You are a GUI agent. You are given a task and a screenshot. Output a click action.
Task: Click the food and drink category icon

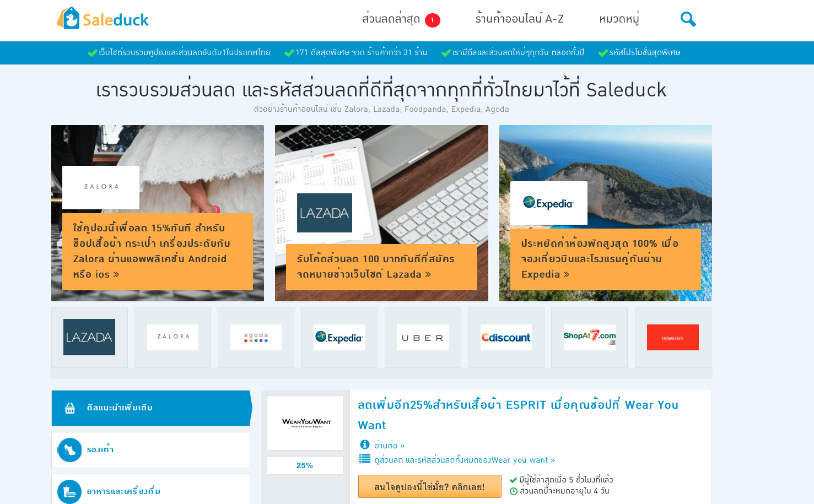(69, 492)
